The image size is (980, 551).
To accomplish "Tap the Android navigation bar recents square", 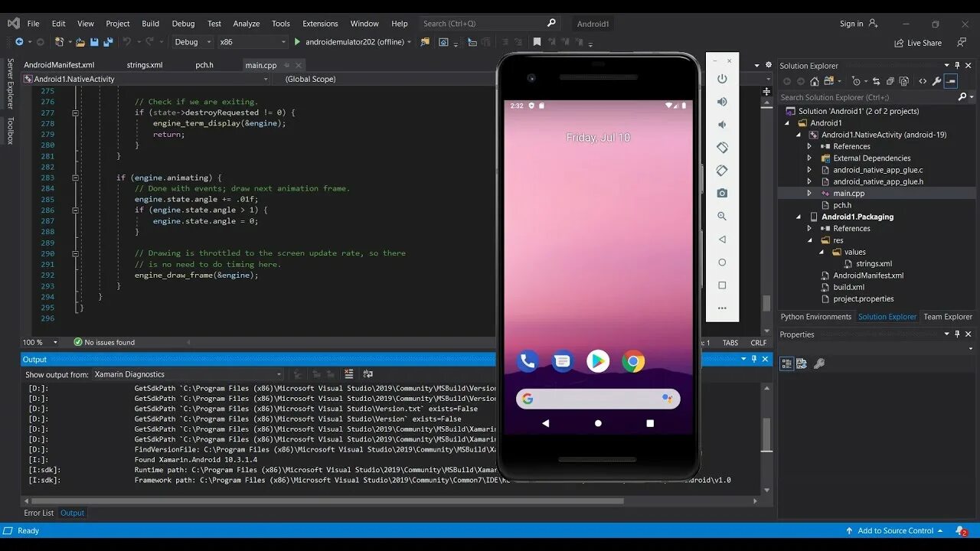I will pos(650,423).
